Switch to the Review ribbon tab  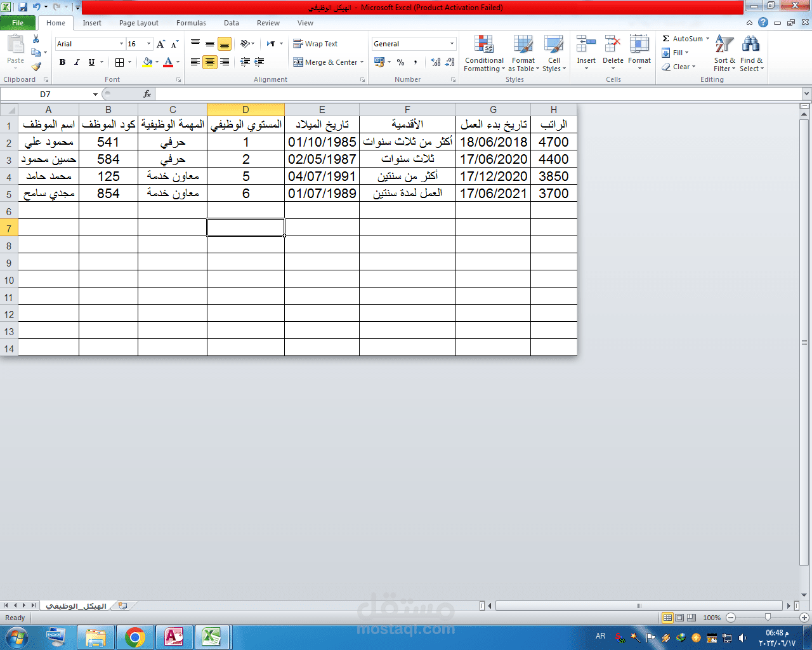coord(268,23)
